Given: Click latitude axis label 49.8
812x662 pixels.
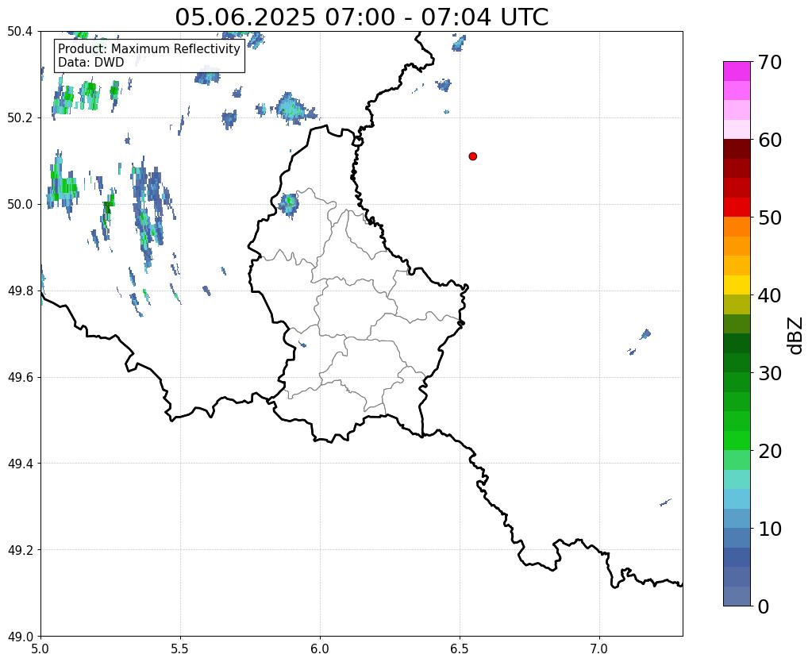Looking at the screenshot, I should click(20, 291).
